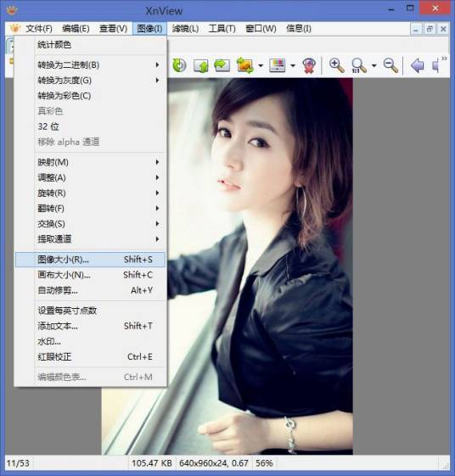Viewport: 455px width, 476px height.
Task: Close the open 图像(I) menu
Action: [x=149, y=29]
